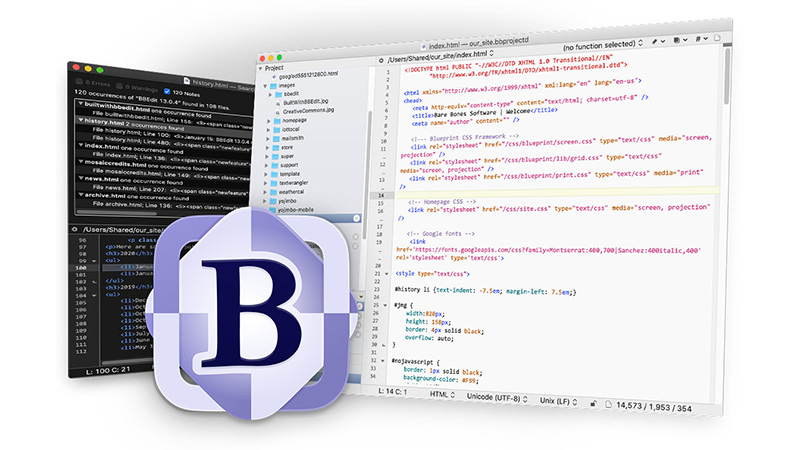The width and height of the screenshot is (800, 450).
Task: Click the project sidebar scrollbar
Action: (x=365, y=173)
